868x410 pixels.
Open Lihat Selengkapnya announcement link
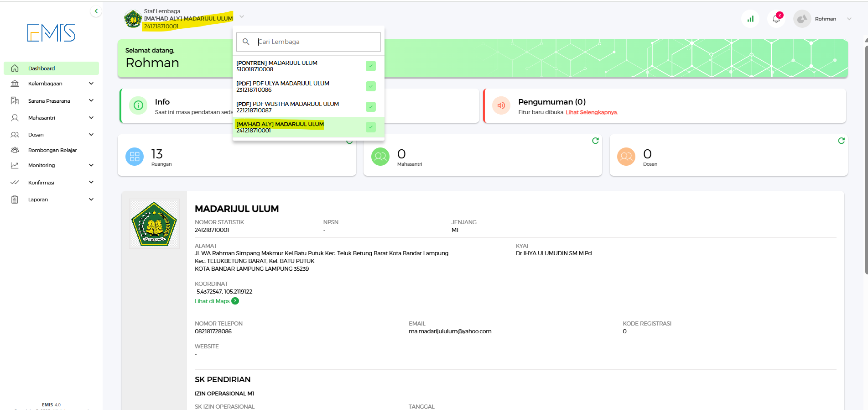click(592, 112)
